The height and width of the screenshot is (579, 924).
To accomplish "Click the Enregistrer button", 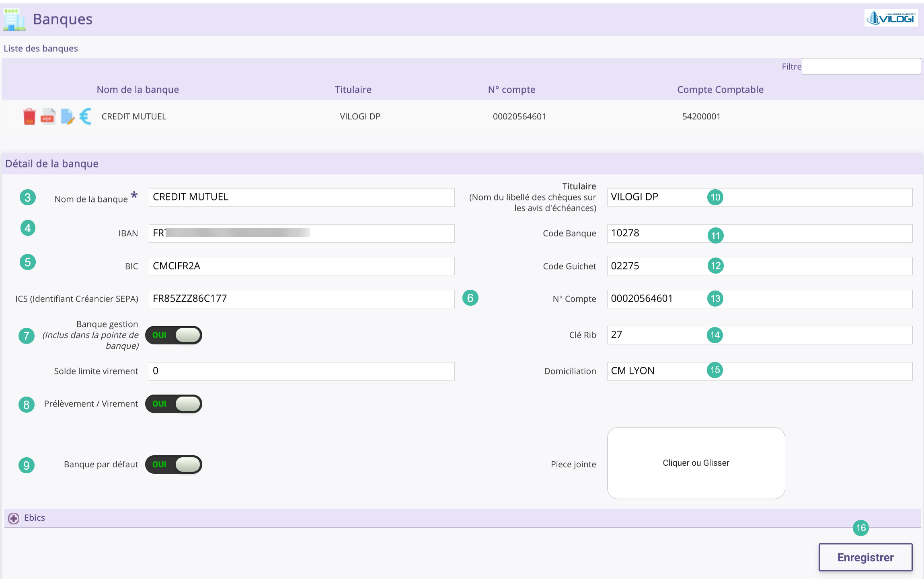I will [x=865, y=557].
